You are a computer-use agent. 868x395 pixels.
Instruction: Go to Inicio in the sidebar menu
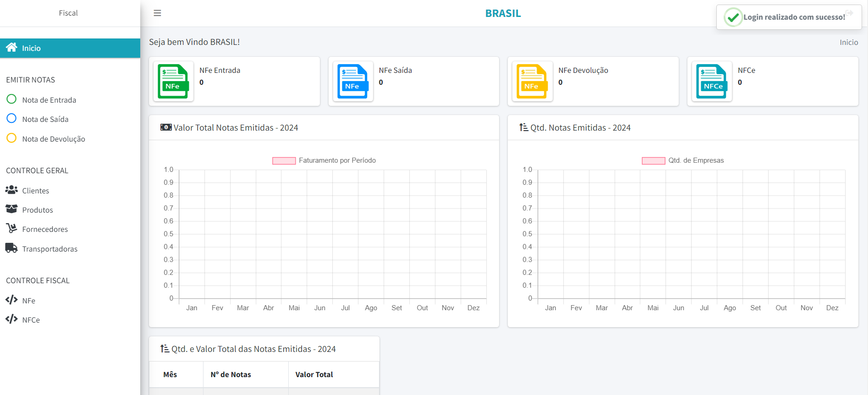[31, 48]
